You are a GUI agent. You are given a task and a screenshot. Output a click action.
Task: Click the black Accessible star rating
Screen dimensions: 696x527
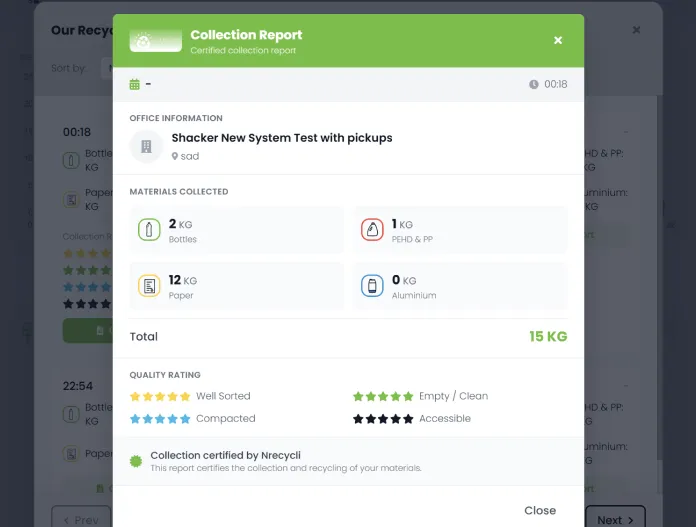point(382,419)
